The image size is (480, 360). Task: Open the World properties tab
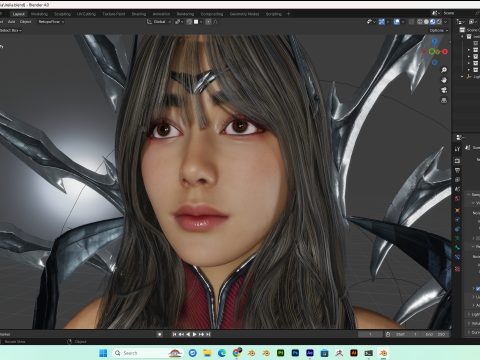click(x=457, y=199)
